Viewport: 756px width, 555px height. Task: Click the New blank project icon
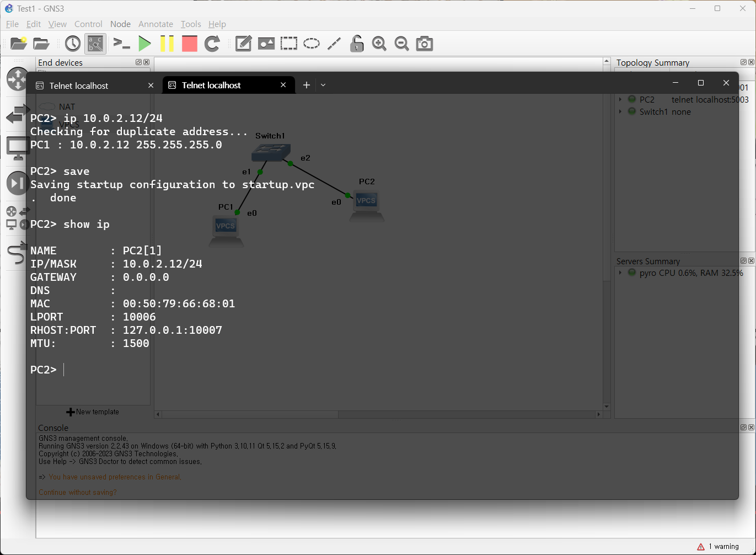[x=19, y=44]
